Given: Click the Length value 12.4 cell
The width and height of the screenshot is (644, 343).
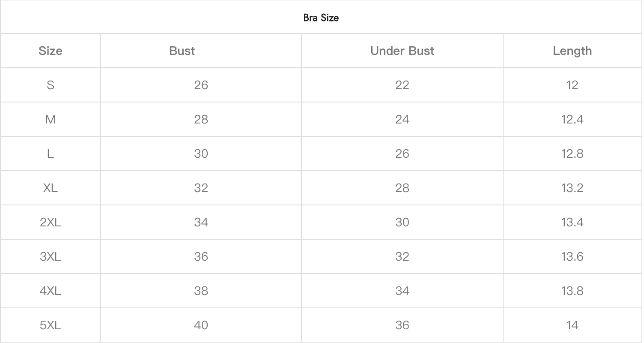Looking at the screenshot, I should pyautogui.click(x=572, y=120).
